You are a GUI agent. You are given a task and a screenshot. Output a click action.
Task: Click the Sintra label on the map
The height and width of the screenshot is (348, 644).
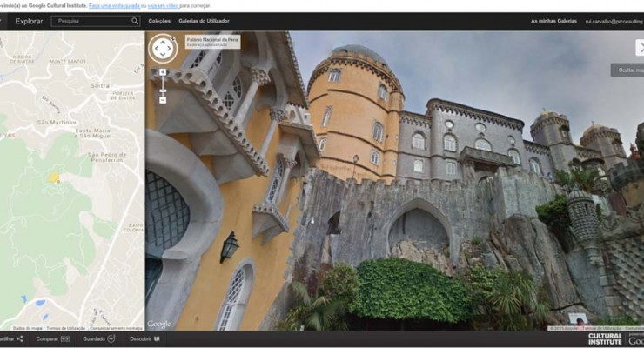[100, 86]
